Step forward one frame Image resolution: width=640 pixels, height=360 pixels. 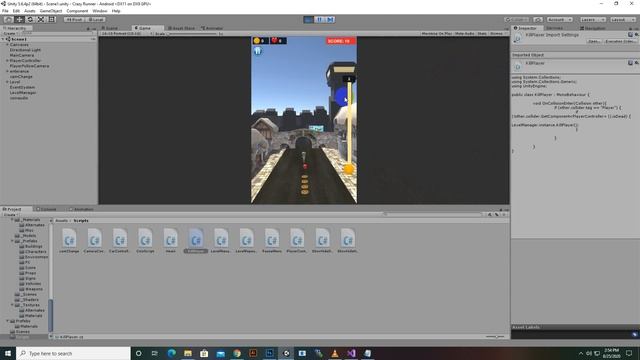click(330, 19)
